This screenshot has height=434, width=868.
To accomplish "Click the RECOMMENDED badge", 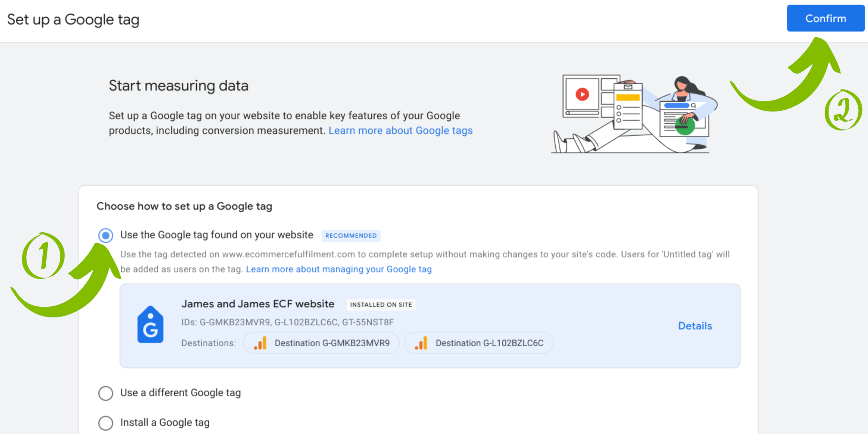I will click(x=351, y=236).
